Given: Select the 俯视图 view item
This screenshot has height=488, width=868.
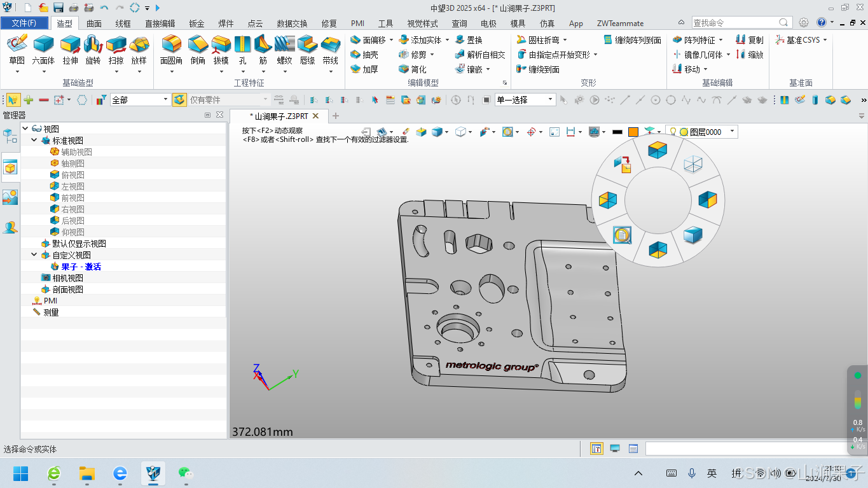Looking at the screenshot, I should pyautogui.click(x=72, y=175).
